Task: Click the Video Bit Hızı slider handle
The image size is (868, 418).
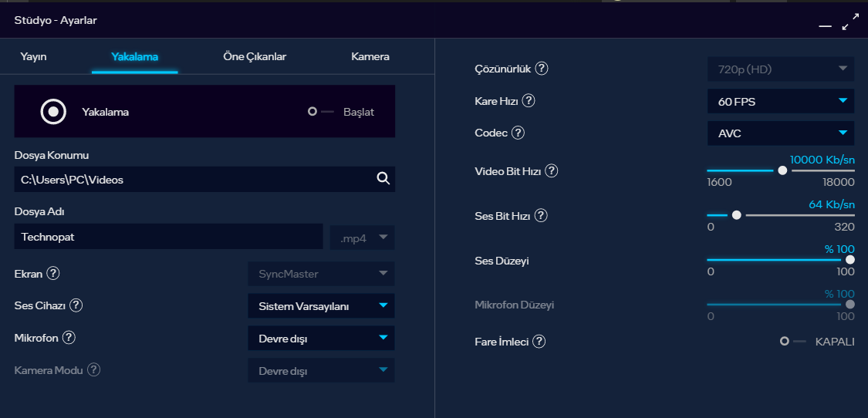Action: tap(782, 170)
